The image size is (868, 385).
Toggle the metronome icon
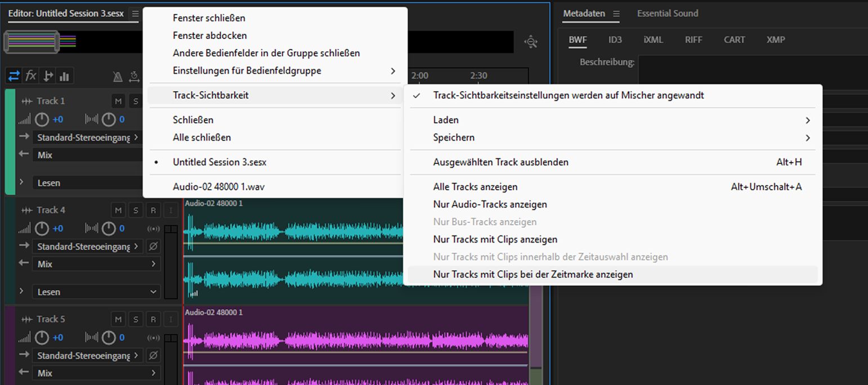pyautogui.click(x=117, y=77)
